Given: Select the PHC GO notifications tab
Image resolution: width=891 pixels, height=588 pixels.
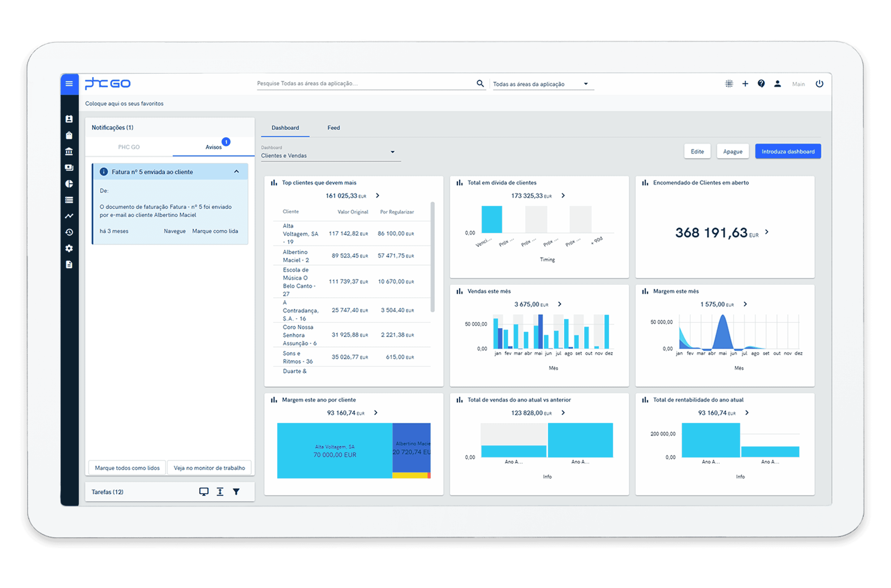Looking at the screenshot, I should coord(129,147).
